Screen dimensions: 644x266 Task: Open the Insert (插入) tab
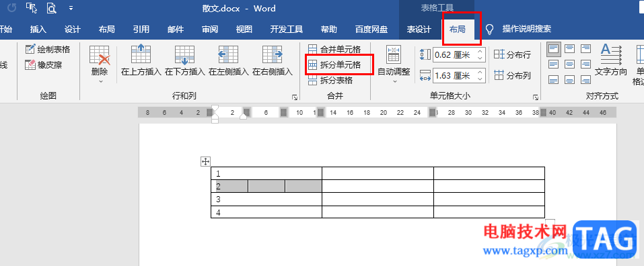(38, 29)
